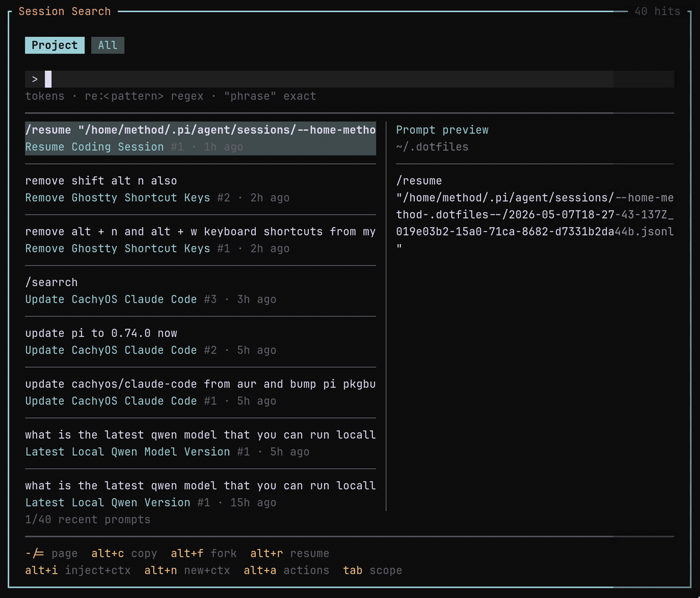Screen dimensions: 700x598
Task: Click the 'tab scope' shortcut hint
Action: pos(372,571)
